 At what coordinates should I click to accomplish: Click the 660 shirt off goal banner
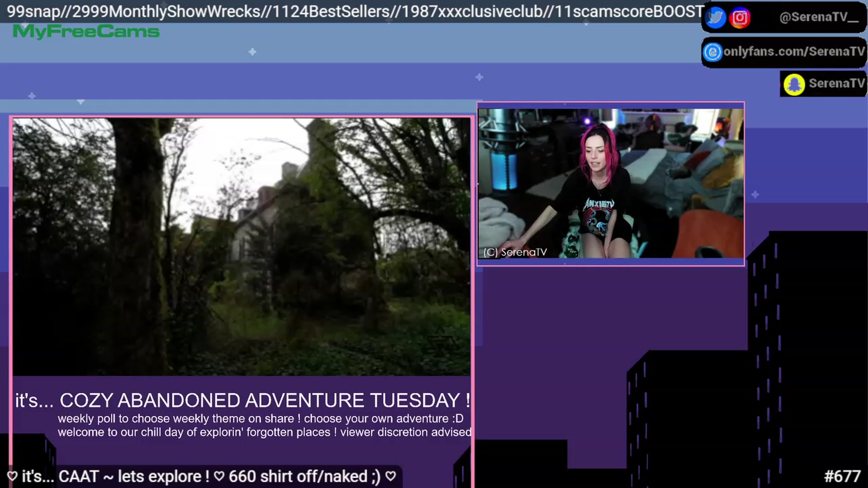pos(201,476)
